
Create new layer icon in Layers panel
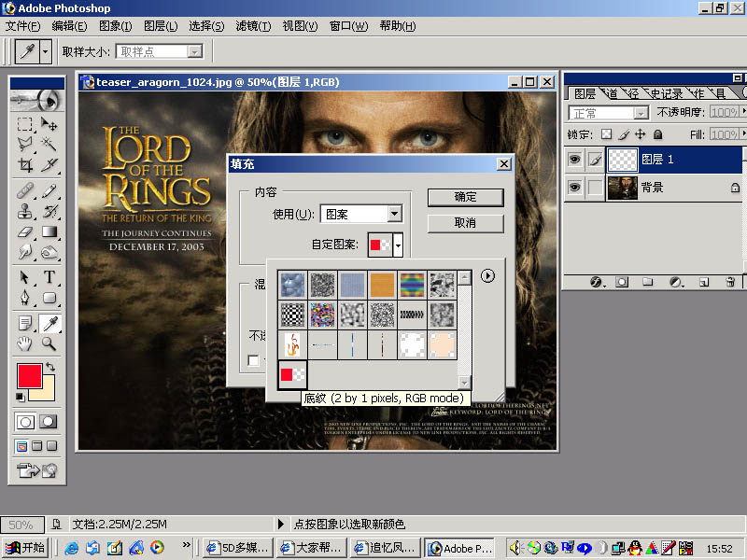(703, 282)
